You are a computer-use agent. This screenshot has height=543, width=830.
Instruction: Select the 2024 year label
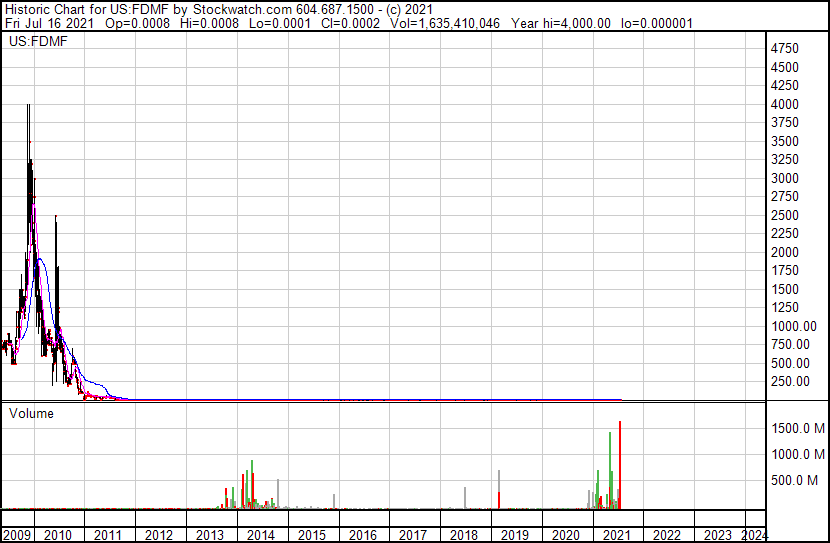click(754, 535)
